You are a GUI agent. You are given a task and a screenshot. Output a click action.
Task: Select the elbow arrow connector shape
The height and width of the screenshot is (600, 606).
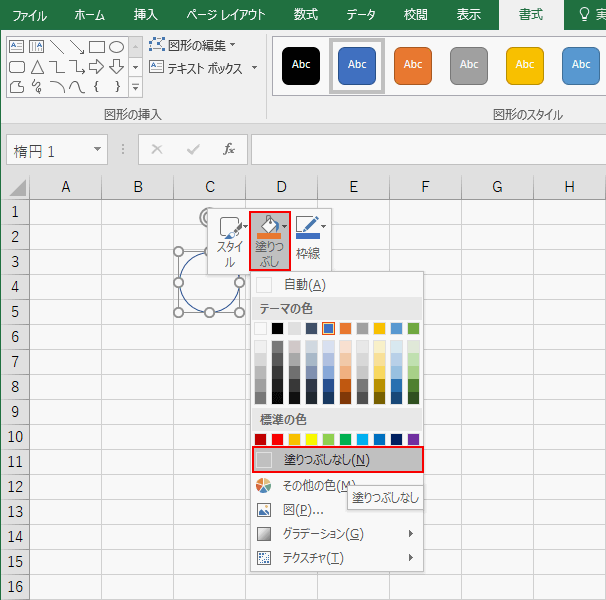tap(77, 67)
